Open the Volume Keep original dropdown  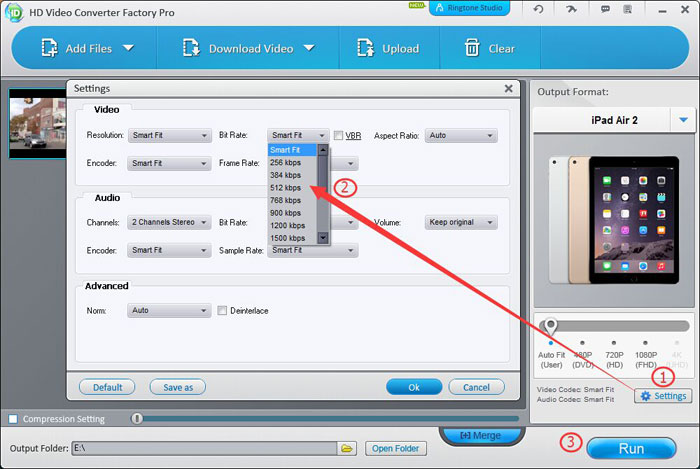click(x=461, y=222)
